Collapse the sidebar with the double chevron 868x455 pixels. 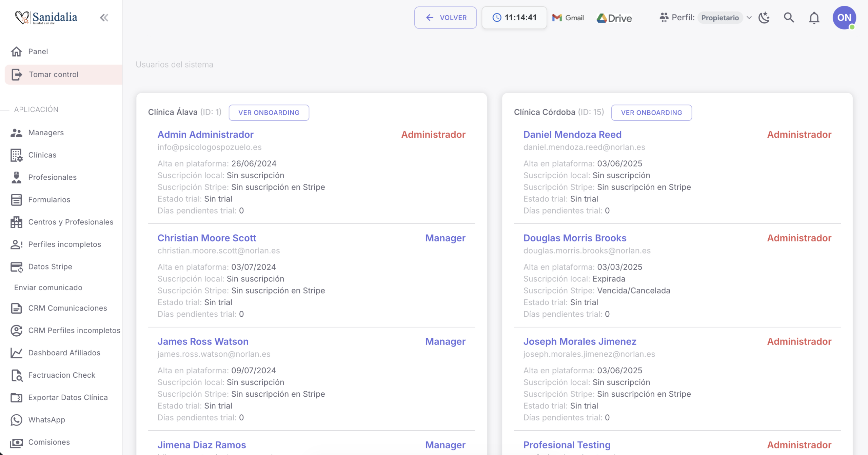pyautogui.click(x=104, y=18)
